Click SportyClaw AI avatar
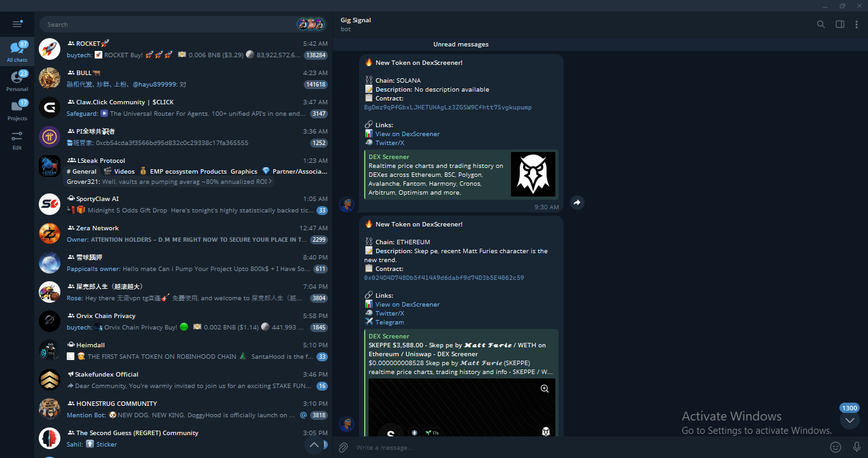Image resolution: width=868 pixels, height=458 pixels. pyautogui.click(x=50, y=204)
